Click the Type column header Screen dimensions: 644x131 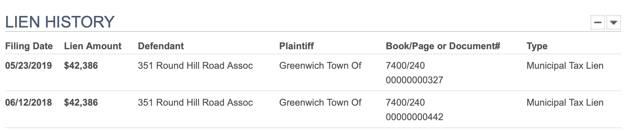(x=537, y=46)
